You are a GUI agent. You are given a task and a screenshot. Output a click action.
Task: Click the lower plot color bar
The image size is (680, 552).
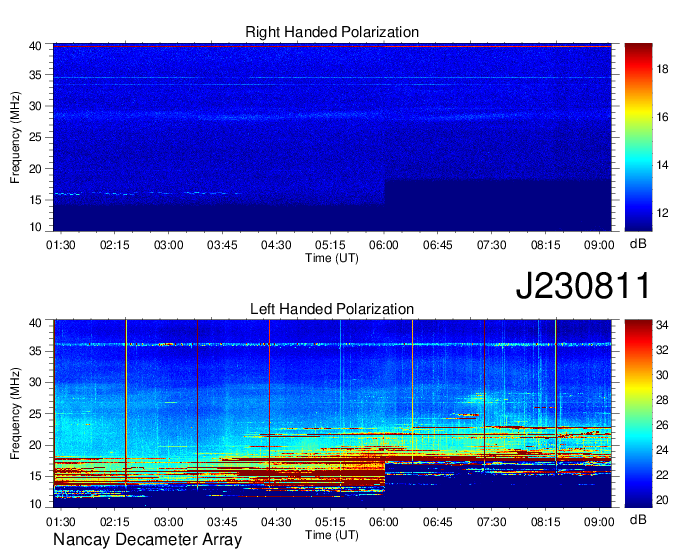(638, 414)
